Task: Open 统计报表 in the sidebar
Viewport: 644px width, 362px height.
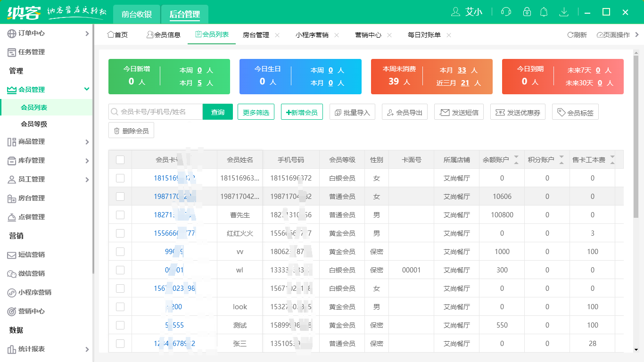Action: (x=31, y=349)
